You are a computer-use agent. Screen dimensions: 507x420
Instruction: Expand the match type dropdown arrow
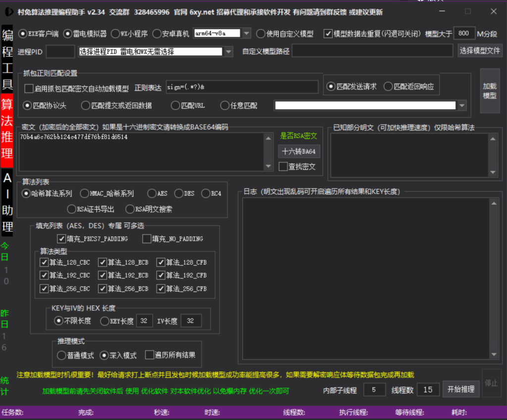tap(462, 105)
